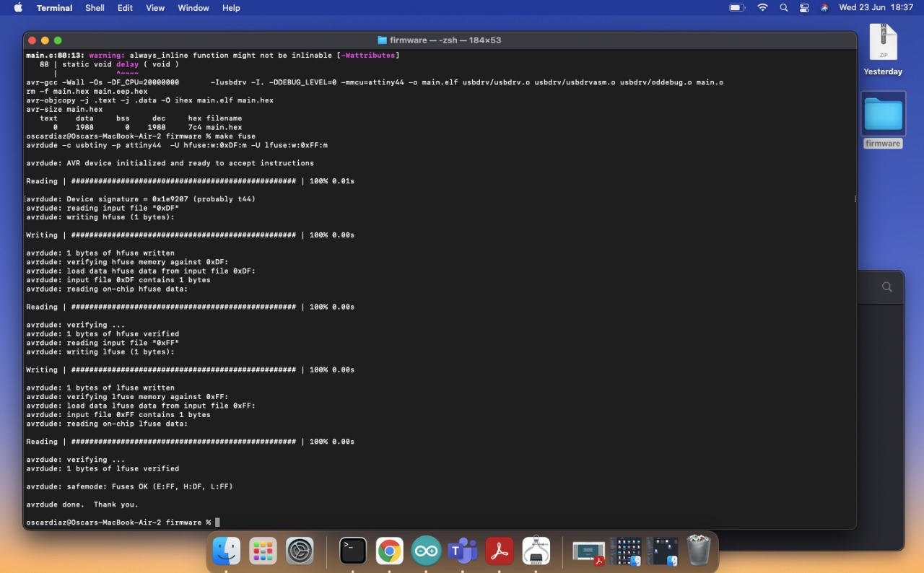Click the 'writing hfuse (1 bytes):' line
This screenshot has width=924, height=573.
(x=100, y=217)
